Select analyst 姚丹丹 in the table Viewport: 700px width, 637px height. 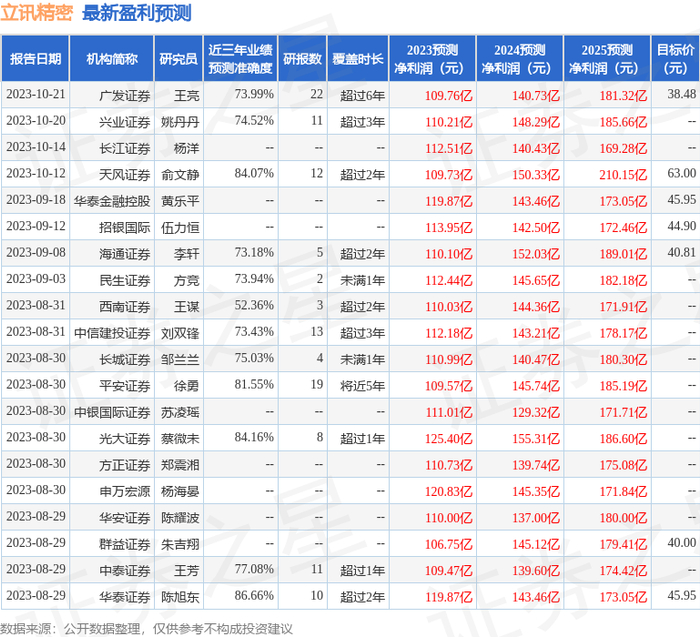[180, 121]
